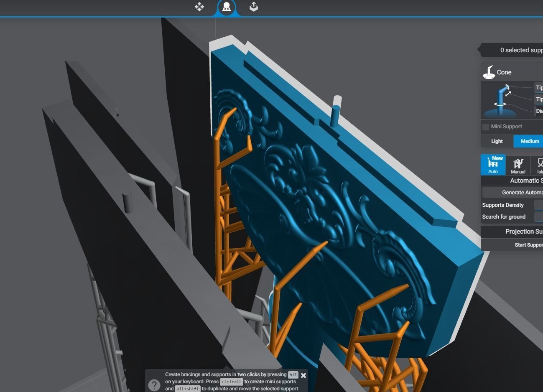
Task: Edit the first Tip value field
Action: [x=539, y=88]
